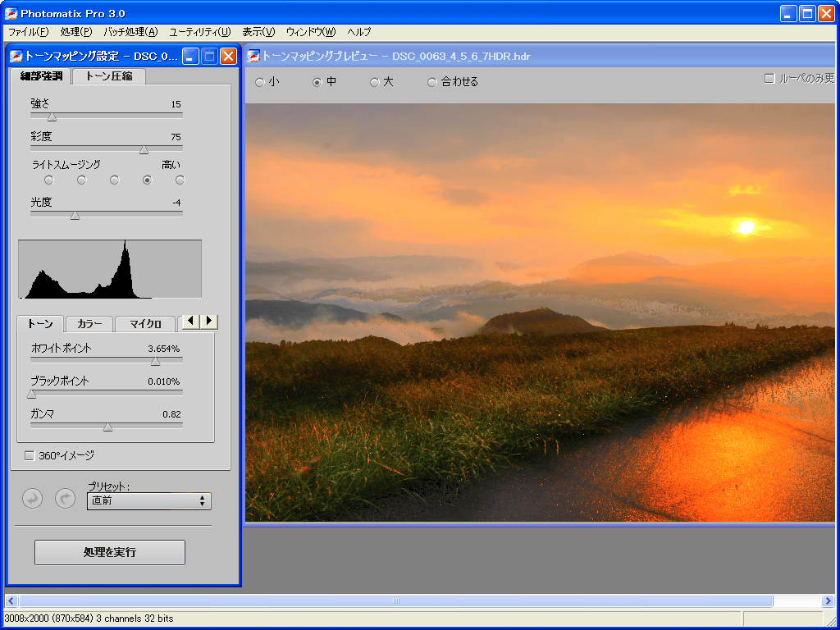Viewport: 840px width, 630px height.
Task: Click the 光度 luminosity slider handle
Action: point(75,215)
